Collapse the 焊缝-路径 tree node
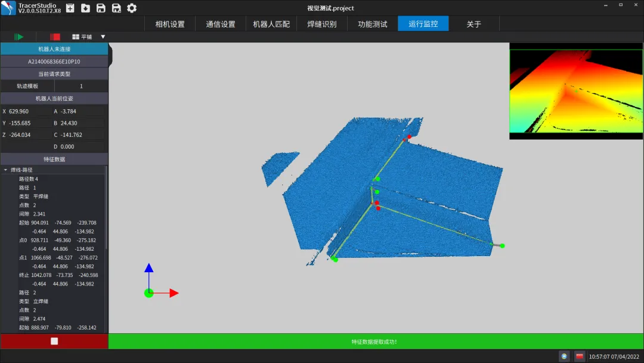644x363 pixels. pos(6,170)
